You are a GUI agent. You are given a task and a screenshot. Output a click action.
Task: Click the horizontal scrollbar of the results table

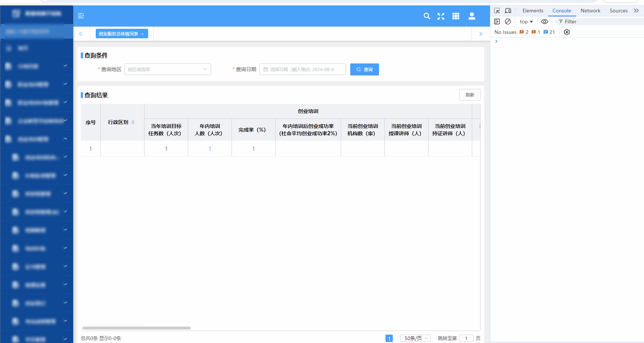(137, 328)
